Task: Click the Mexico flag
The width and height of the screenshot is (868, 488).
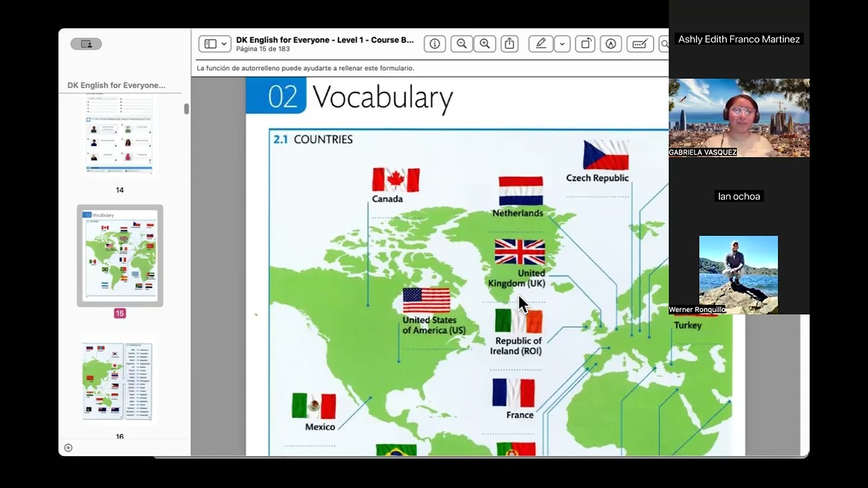Action: coord(314,406)
